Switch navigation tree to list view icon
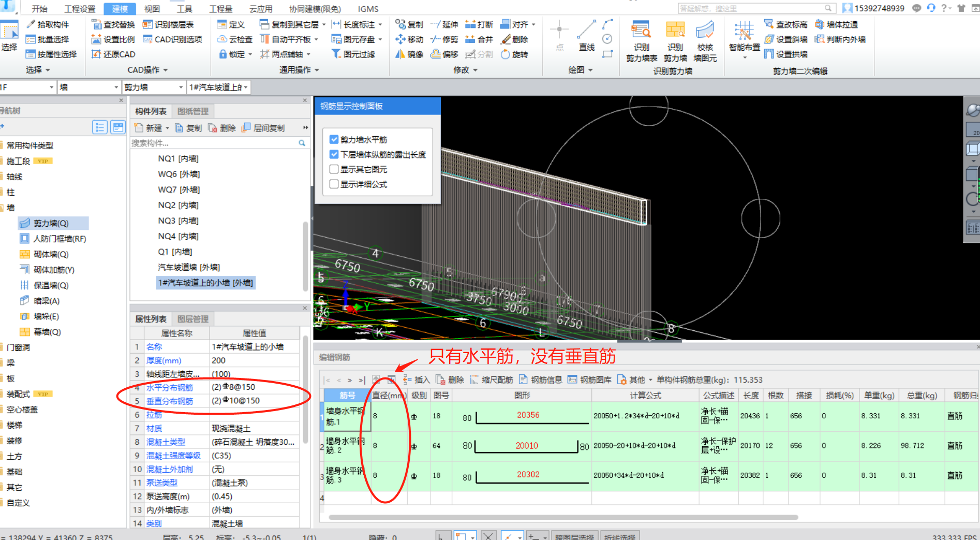The width and height of the screenshot is (980, 540). [x=100, y=127]
